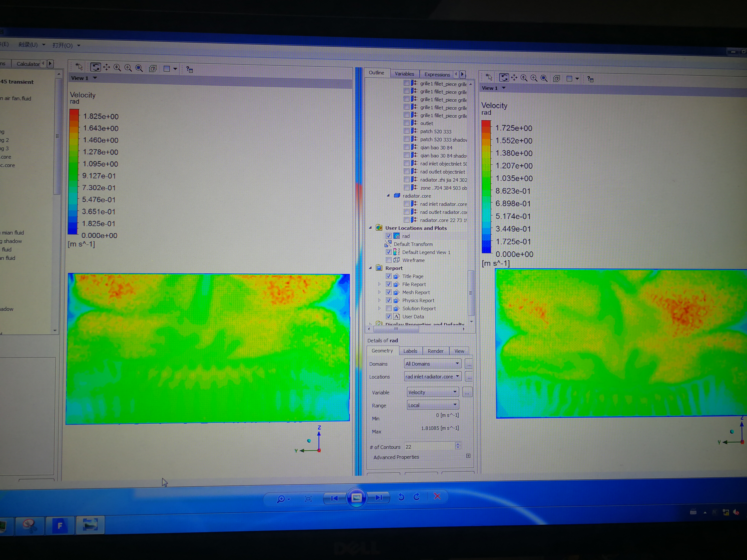Click the help/ruler icon in left viewer toolbar
Image resolution: width=747 pixels, height=560 pixels.
coord(189,70)
